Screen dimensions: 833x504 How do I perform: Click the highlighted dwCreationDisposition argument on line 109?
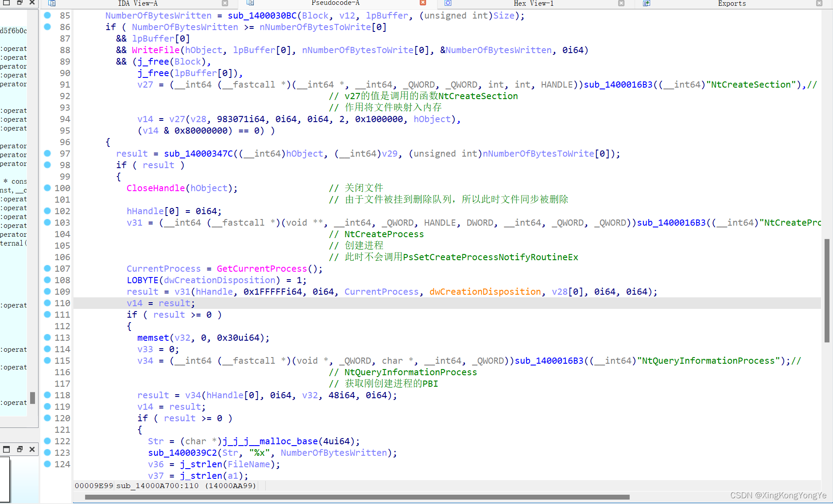click(x=485, y=292)
